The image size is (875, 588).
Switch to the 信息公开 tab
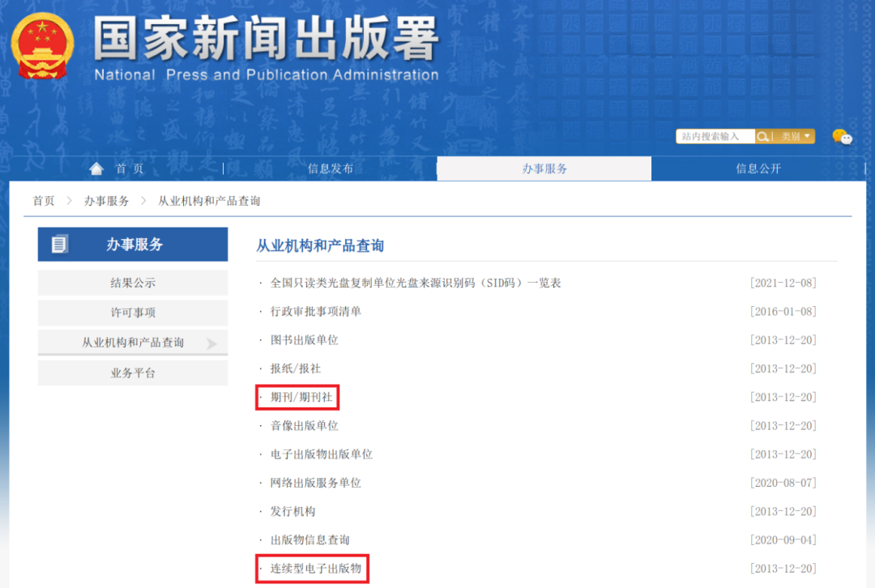758,168
